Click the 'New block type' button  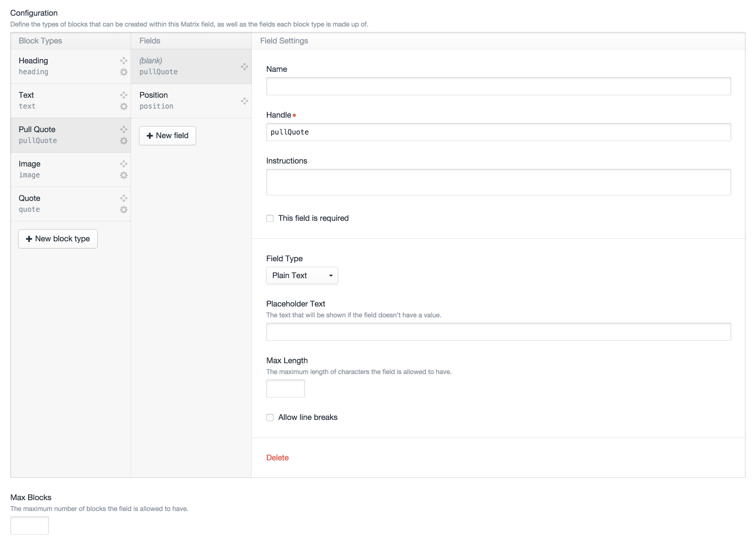[58, 239]
